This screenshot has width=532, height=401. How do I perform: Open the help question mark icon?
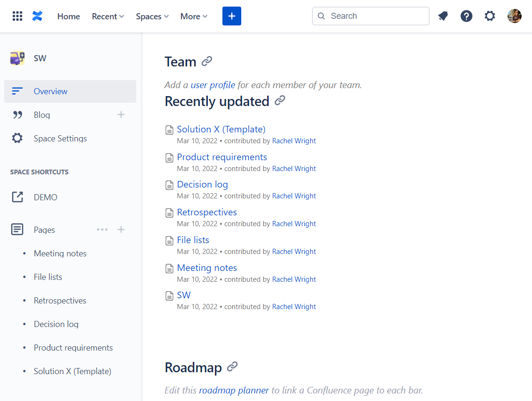tap(466, 16)
